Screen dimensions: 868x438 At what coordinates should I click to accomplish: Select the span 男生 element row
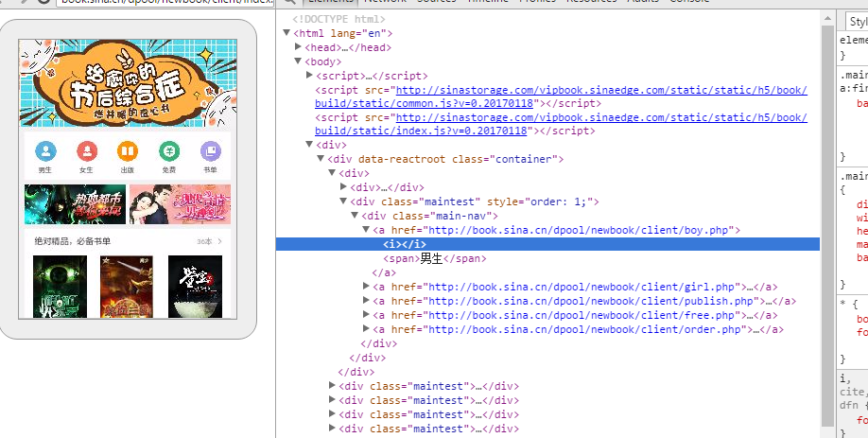[x=435, y=258]
